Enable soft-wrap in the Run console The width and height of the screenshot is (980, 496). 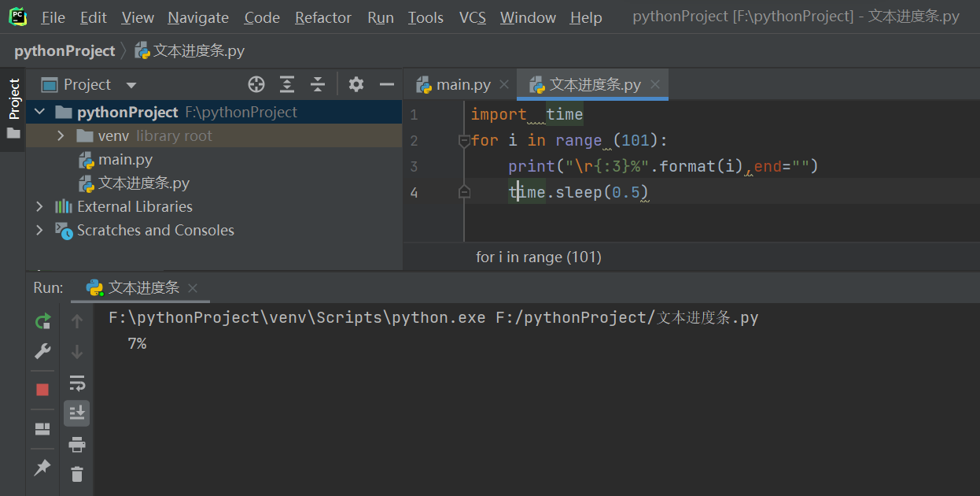[76, 383]
